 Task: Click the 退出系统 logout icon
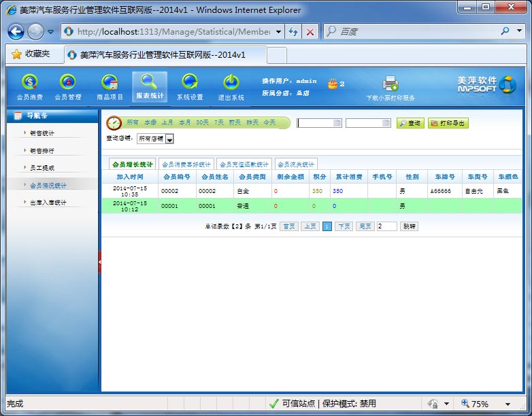[231, 83]
